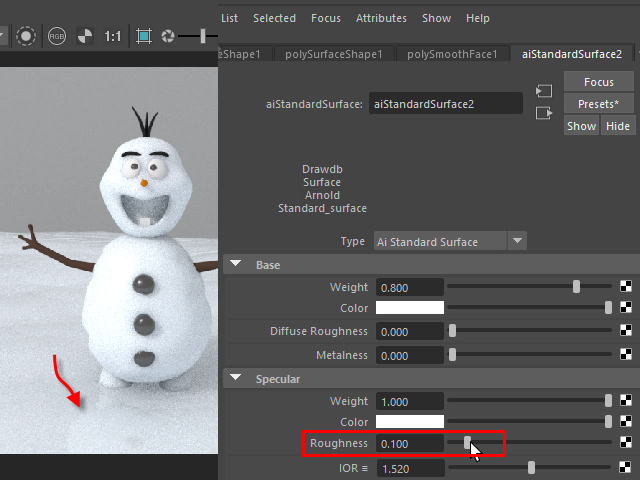640x480 pixels.
Task: Collapse the Specular section
Action: 236,379
